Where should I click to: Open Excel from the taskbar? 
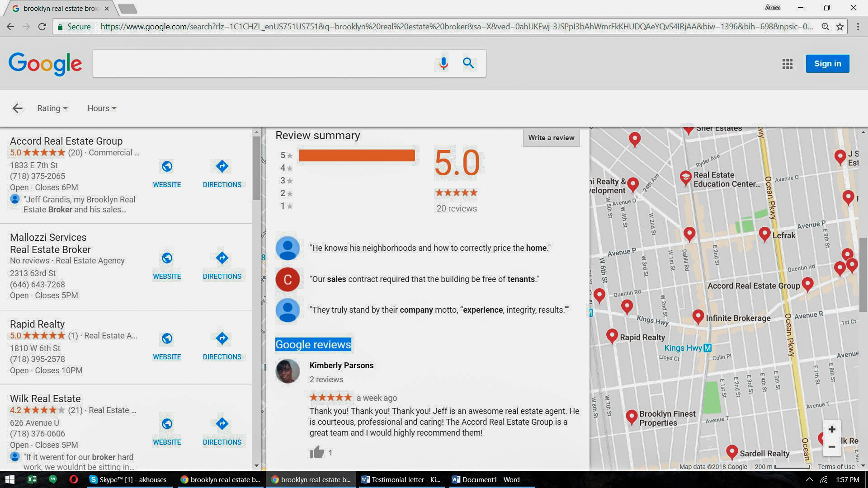32,479
